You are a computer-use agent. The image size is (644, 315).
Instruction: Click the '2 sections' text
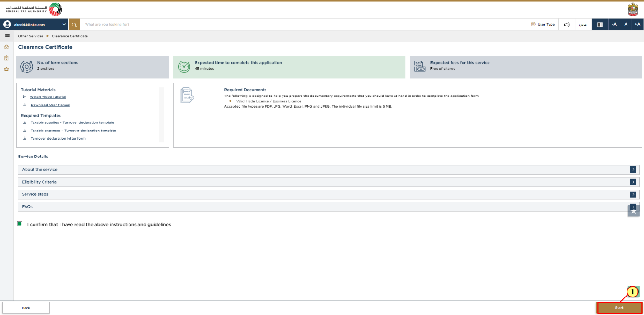pyautogui.click(x=46, y=69)
